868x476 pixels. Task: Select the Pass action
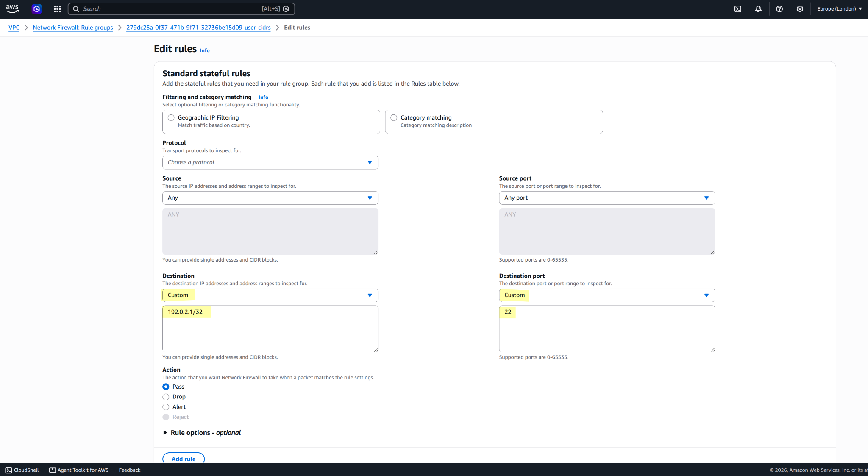(x=166, y=387)
